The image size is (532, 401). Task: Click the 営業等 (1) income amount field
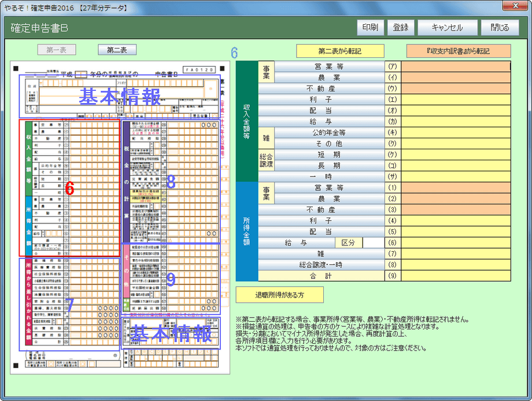(x=456, y=187)
